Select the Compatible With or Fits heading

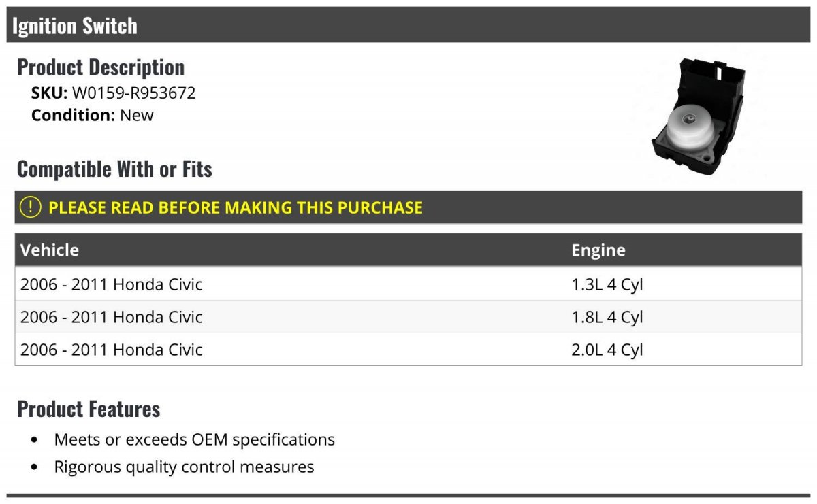point(114,169)
